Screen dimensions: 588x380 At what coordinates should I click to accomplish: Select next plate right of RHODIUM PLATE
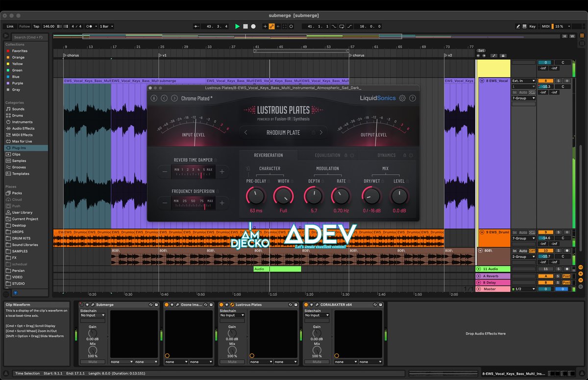click(x=321, y=132)
